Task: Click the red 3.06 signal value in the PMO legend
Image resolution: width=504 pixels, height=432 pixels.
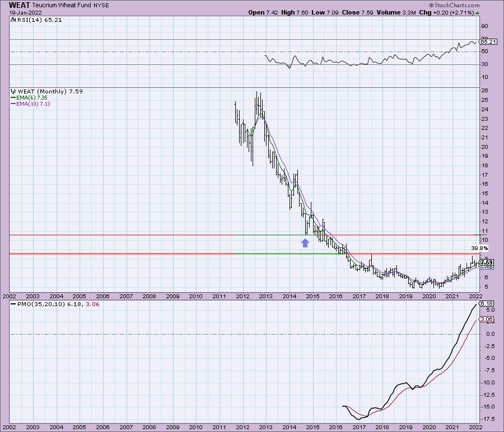Action: 93,304
